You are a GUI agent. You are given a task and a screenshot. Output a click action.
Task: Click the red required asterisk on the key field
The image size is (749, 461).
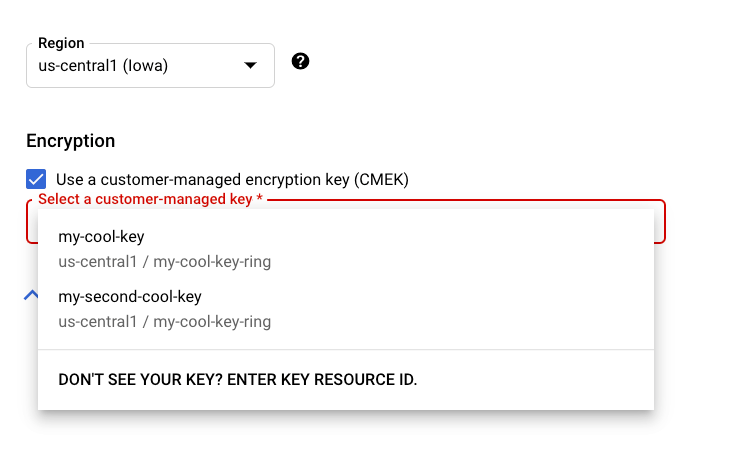260,200
